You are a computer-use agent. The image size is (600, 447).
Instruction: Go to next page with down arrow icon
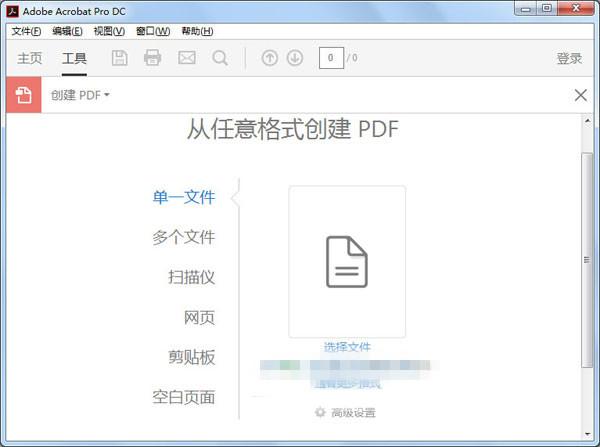coord(295,58)
